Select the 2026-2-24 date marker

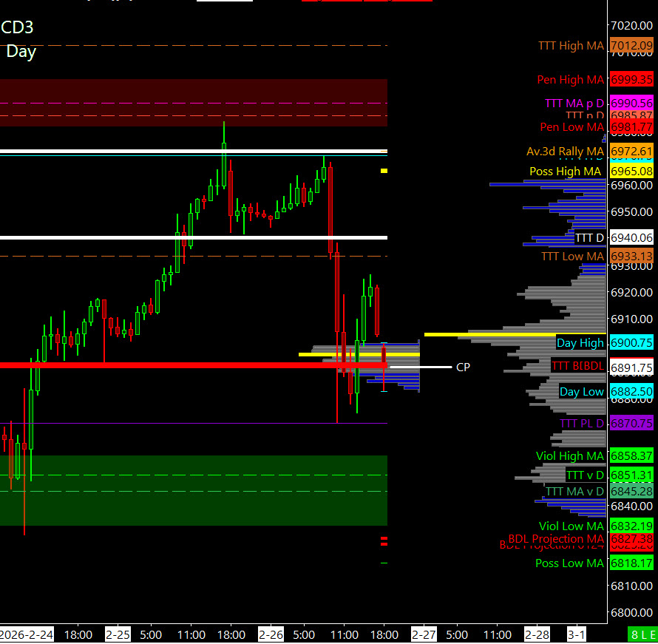[x=27, y=634]
